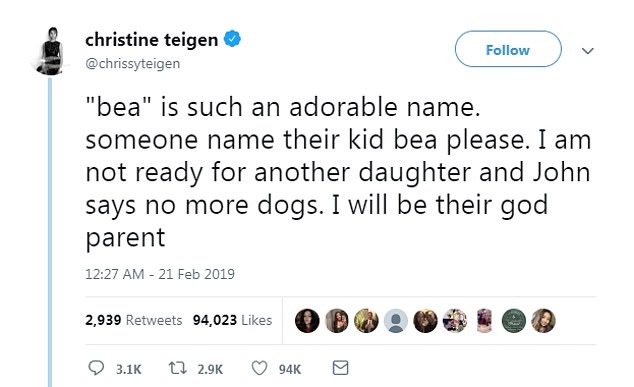
Task: Click the gray default silhouette avatar
Action: point(395,321)
